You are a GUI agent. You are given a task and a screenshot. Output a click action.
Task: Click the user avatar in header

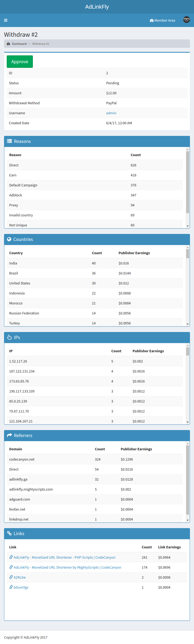tap(186, 20)
